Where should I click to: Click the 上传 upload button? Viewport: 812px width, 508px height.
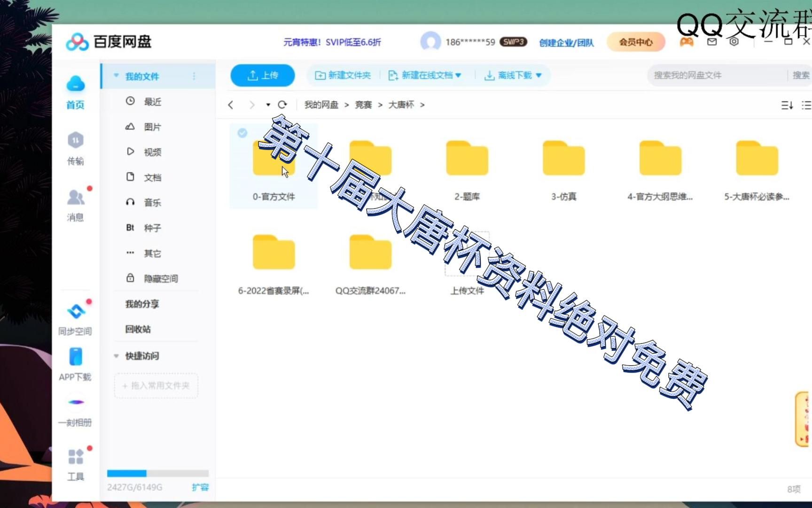pyautogui.click(x=263, y=75)
